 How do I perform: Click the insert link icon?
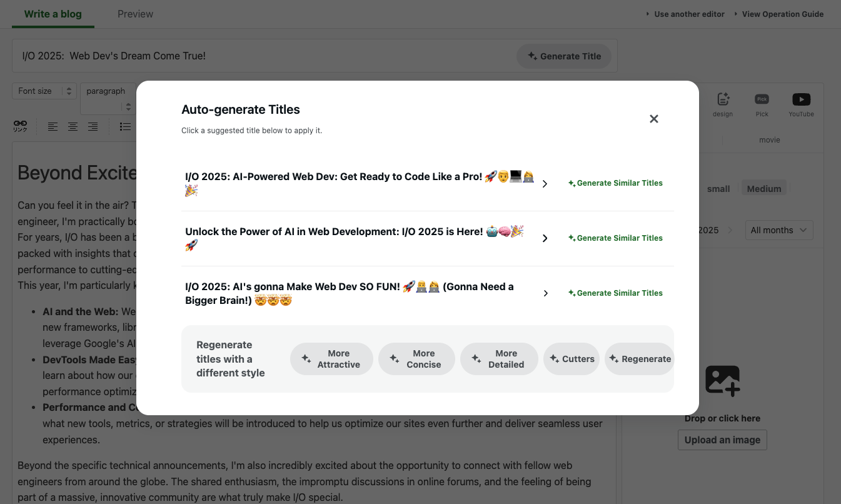click(21, 126)
